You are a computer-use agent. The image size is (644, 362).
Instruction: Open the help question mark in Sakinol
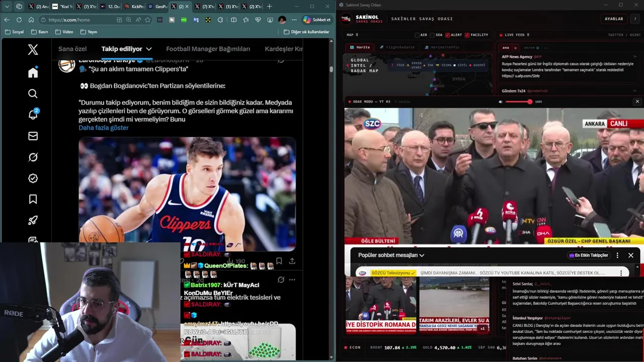click(x=635, y=19)
